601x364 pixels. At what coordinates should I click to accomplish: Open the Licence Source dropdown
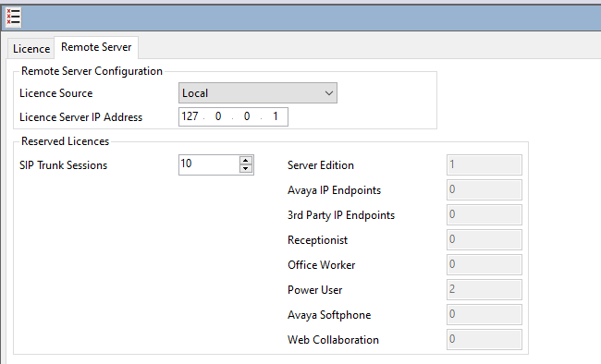[x=258, y=93]
